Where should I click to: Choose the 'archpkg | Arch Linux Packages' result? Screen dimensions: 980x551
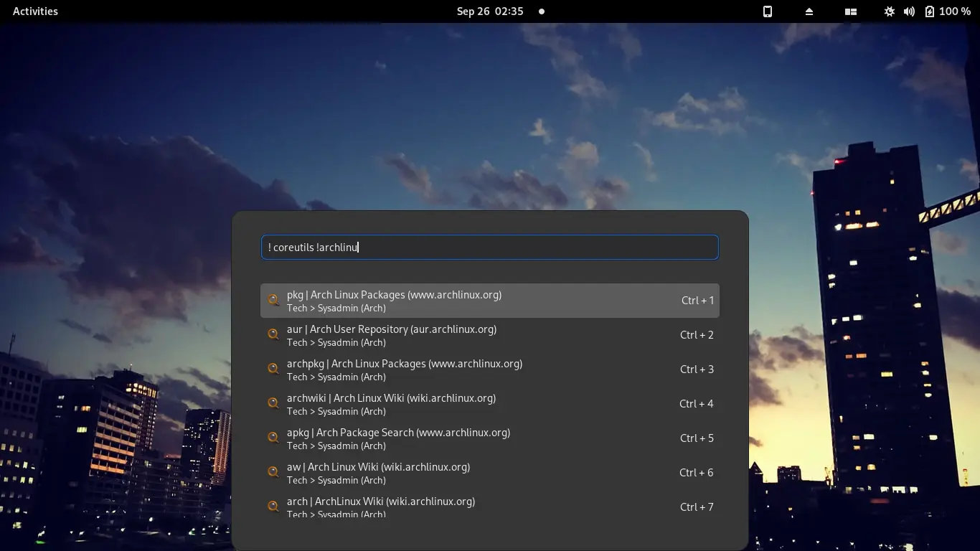[490, 369]
